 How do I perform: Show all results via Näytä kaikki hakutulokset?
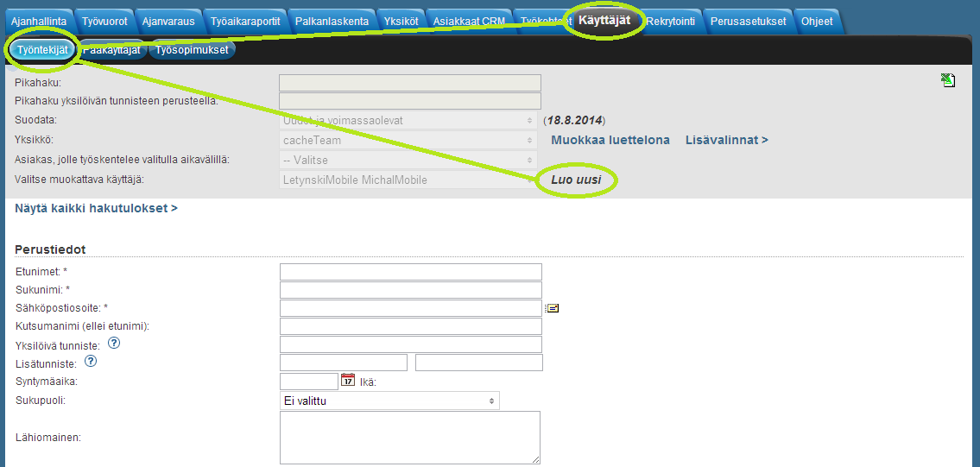coord(97,208)
